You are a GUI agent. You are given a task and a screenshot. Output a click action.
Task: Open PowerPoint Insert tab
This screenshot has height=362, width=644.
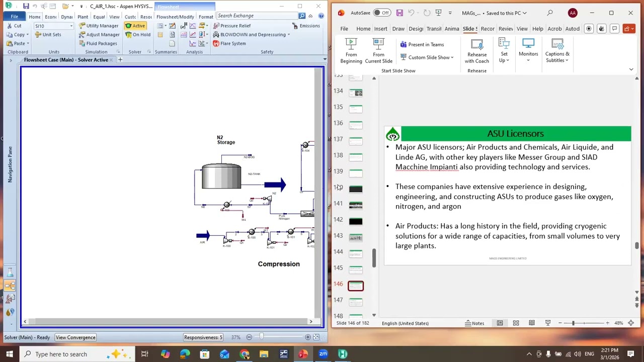(380, 29)
